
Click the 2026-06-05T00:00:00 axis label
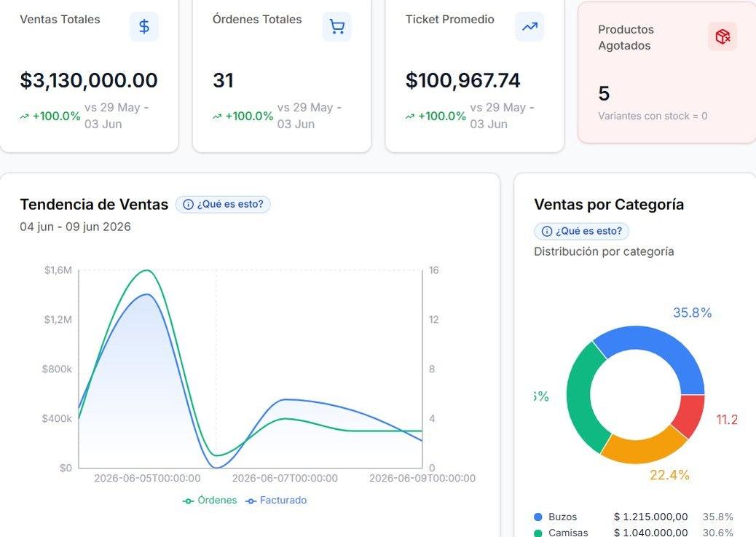(148, 478)
